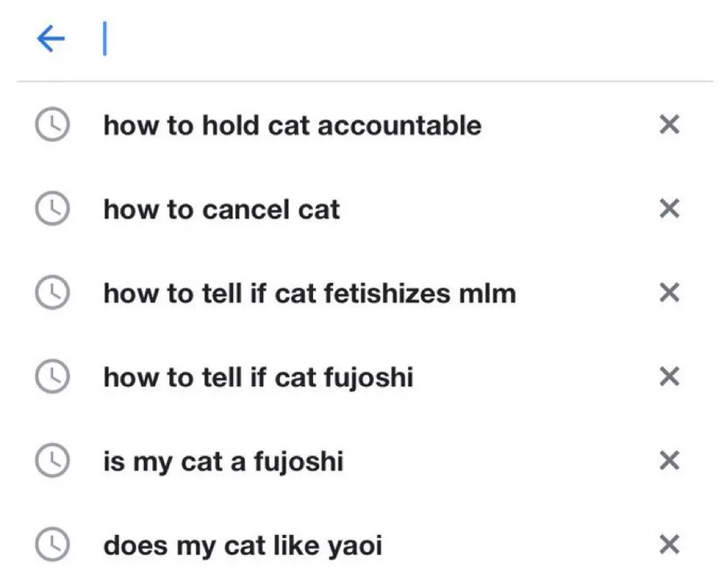Click clock icon beside 'how to hold cat accountable'
Viewport: 724px width, 588px height.
53,125
